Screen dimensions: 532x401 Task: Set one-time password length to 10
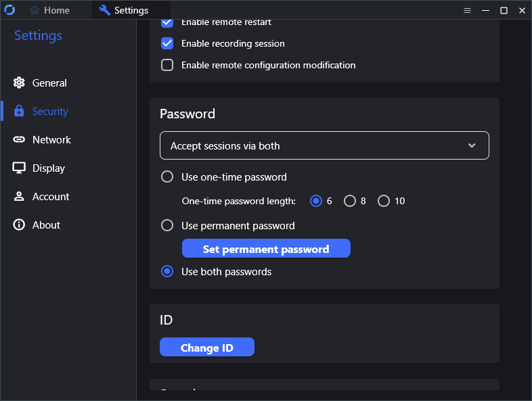coord(384,201)
